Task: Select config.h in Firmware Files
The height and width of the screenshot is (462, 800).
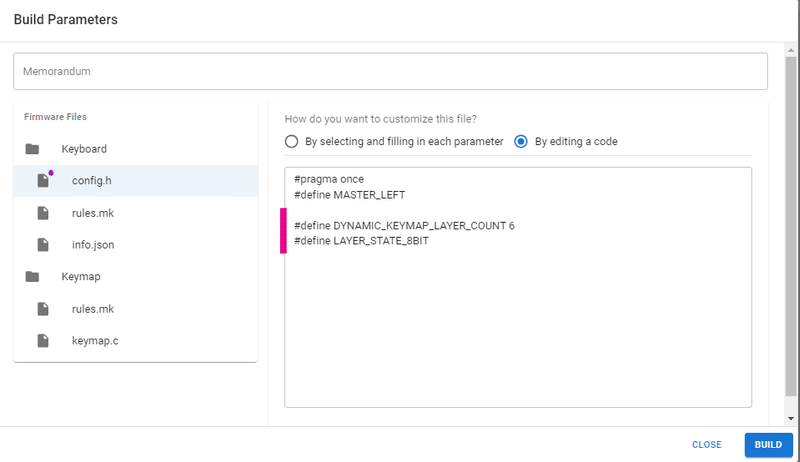Action: pos(93,181)
